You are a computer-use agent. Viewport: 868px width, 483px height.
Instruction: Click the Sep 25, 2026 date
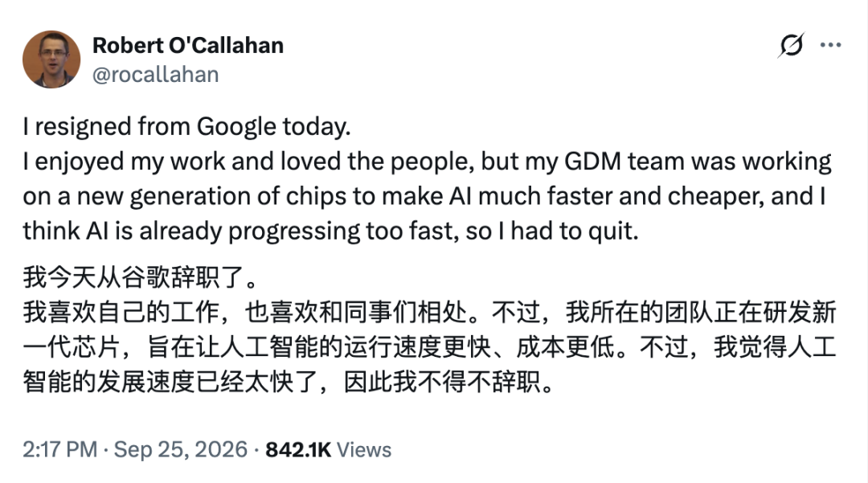tap(181, 449)
